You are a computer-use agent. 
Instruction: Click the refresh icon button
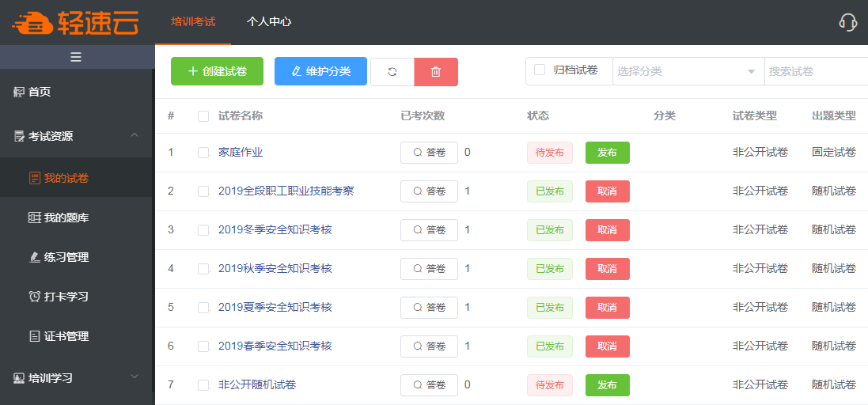(x=392, y=72)
